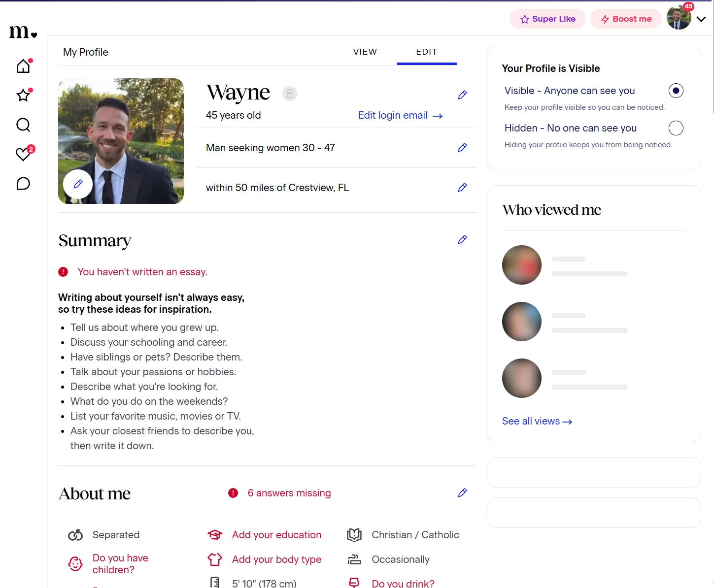Click the wine glass icon for drinking

(354, 583)
